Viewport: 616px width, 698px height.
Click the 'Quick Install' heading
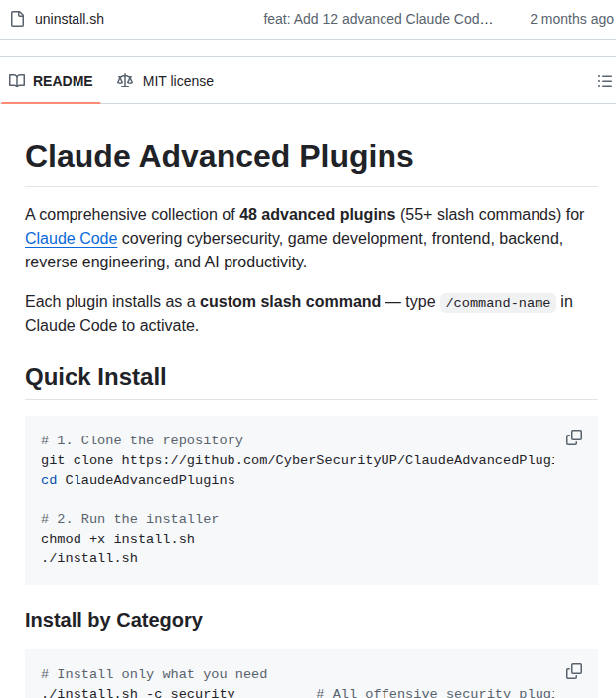(x=95, y=377)
